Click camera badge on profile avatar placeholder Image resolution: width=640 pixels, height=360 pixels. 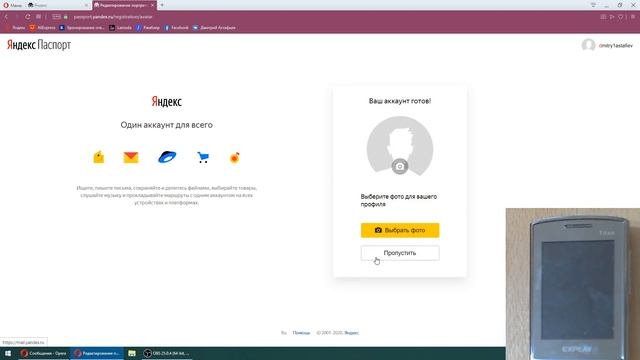(400, 167)
